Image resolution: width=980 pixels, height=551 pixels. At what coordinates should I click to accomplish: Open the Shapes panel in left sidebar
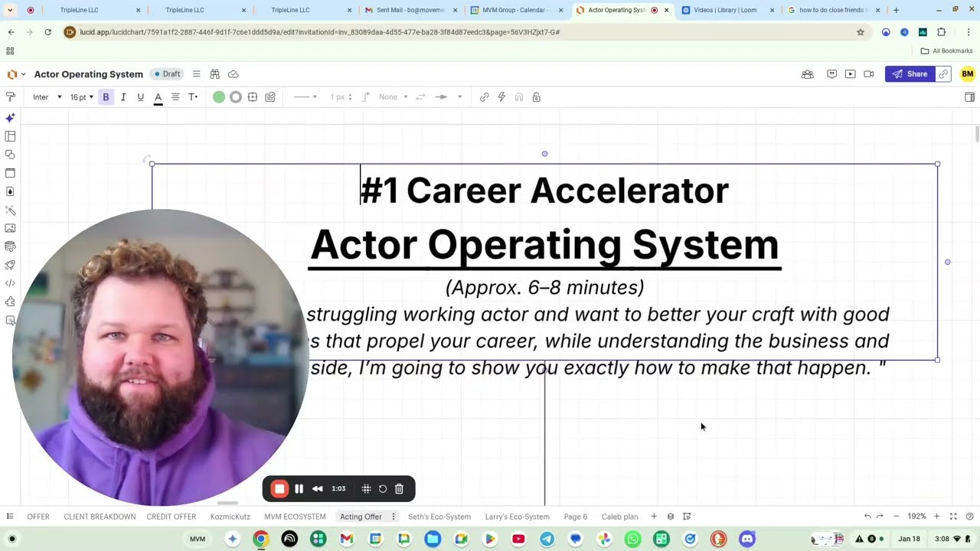(10, 155)
